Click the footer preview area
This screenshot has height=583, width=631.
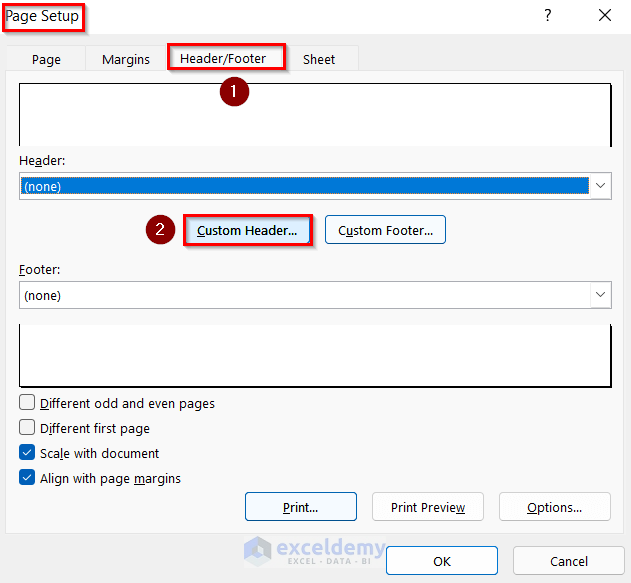[315, 356]
